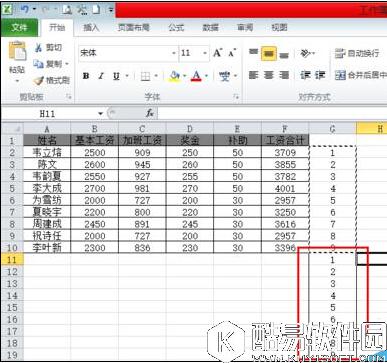Open the Copy (复制) dropdown arrow
387x363 pixels.
click(x=67, y=64)
